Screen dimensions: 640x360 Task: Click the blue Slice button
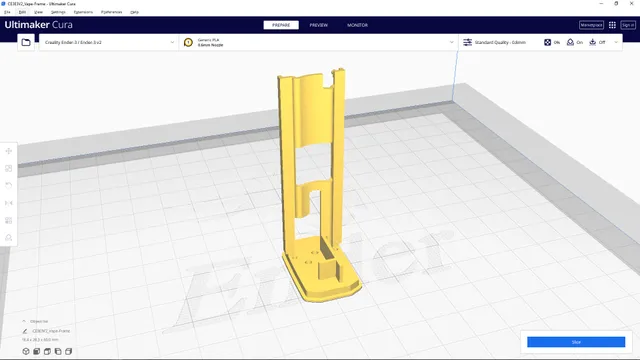click(576, 342)
